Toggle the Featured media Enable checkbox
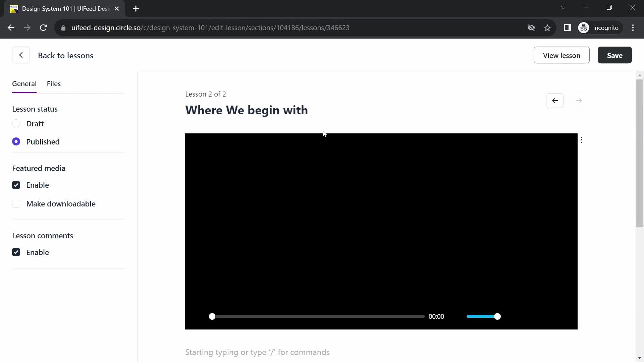The width and height of the screenshot is (644, 362). 16,185
